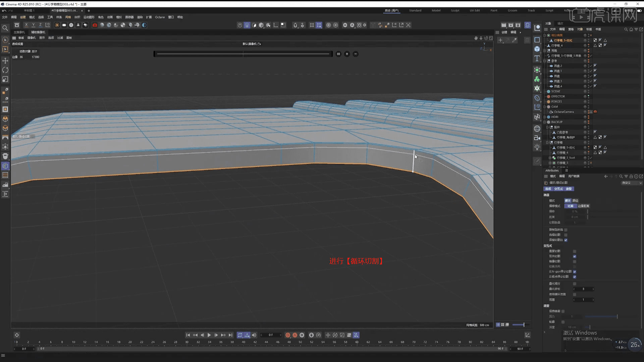This screenshot has height=362, width=644.
Task: Expand the 克隆 object in tree
Action: coord(545,51)
